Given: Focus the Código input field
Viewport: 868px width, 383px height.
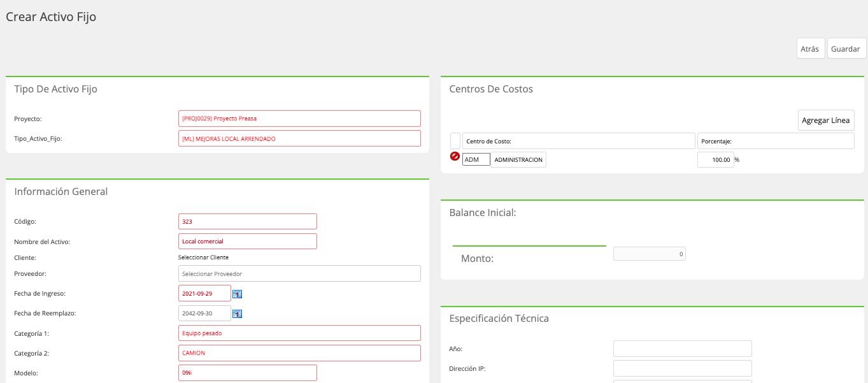Looking at the screenshot, I should click(248, 222).
